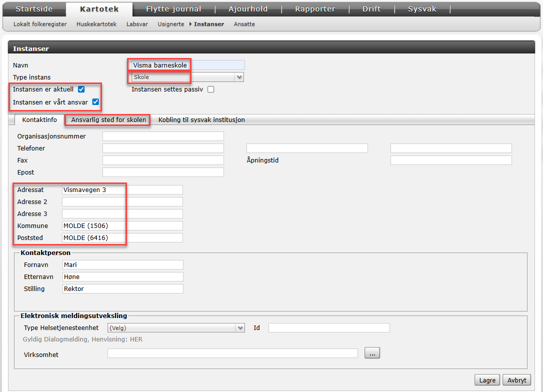Click the Organisasjonsnummer input field
543x392 pixels.
[x=163, y=136]
